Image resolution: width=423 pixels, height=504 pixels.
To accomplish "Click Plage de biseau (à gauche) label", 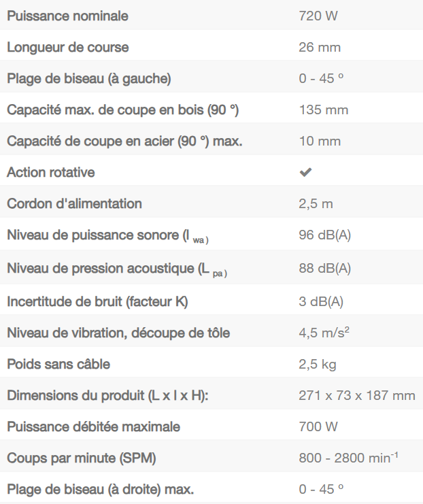I will 89,78.
